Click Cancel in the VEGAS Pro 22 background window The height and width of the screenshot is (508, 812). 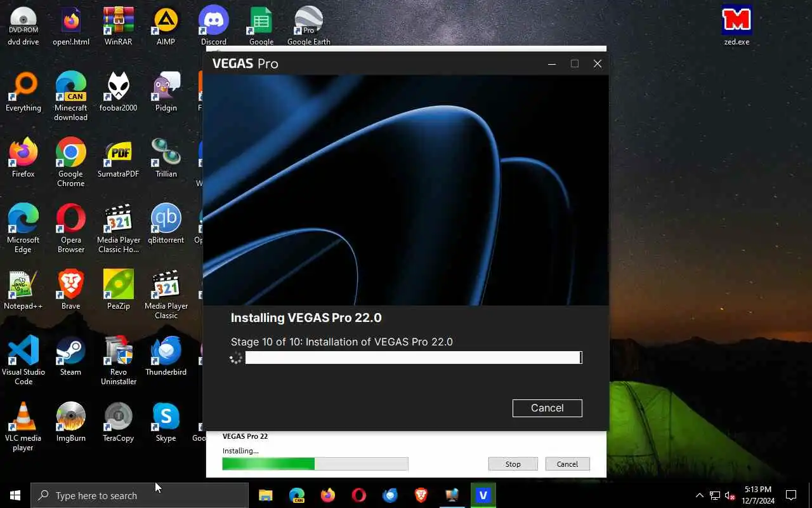[x=567, y=464]
